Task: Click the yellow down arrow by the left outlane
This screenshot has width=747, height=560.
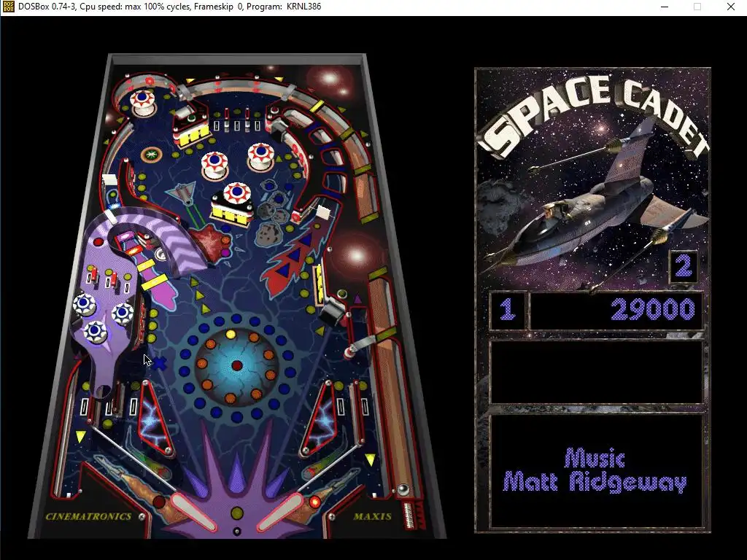Action: click(x=81, y=437)
